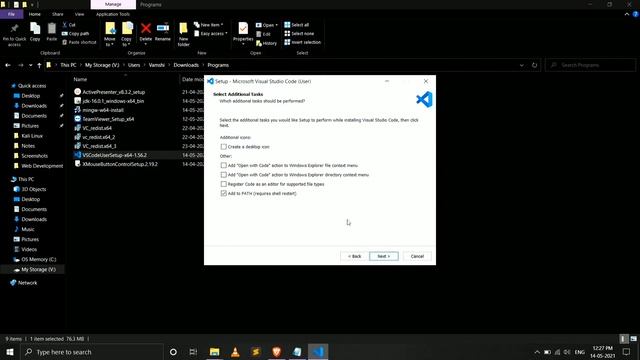The image size is (640, 360).
Task: Open Application Tools tab
Action: click(113, 14)
